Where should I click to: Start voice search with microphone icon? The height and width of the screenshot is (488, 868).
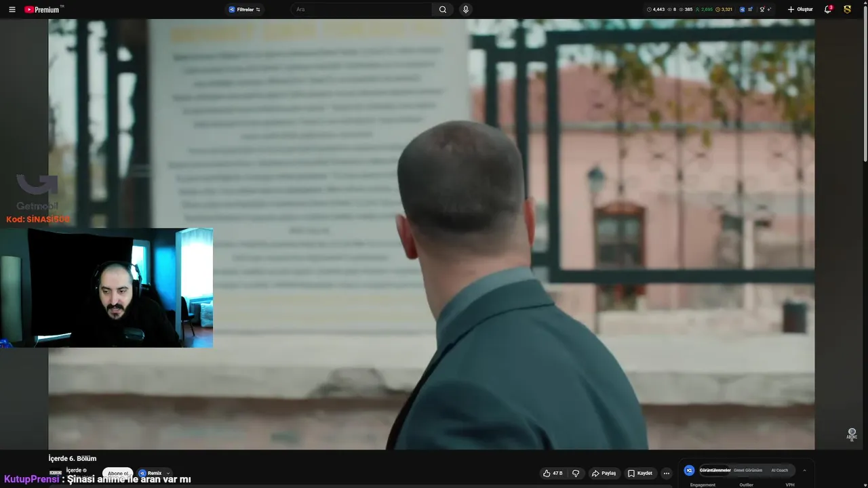click(465, 9)
